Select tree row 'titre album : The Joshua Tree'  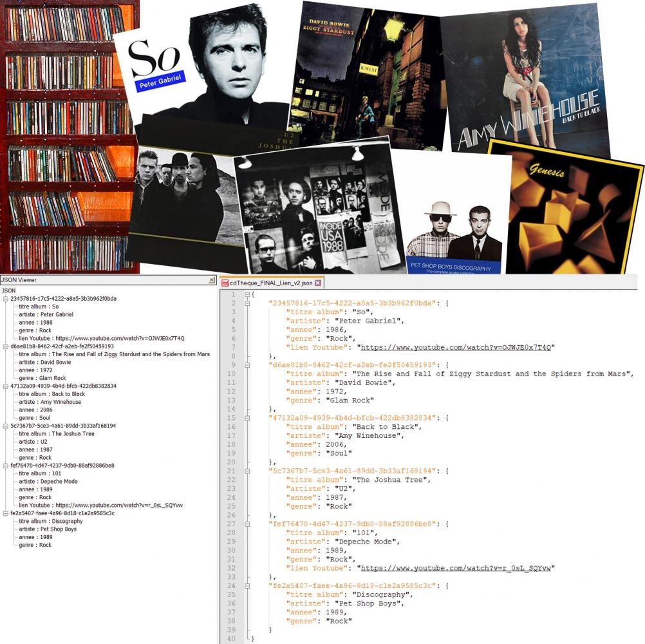(57, 433)
